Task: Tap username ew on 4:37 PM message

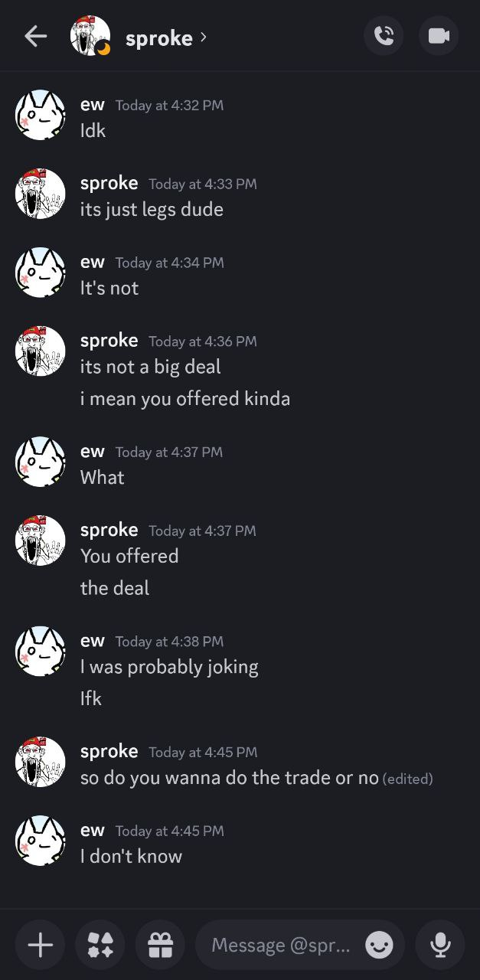Action: click(93, 452)
